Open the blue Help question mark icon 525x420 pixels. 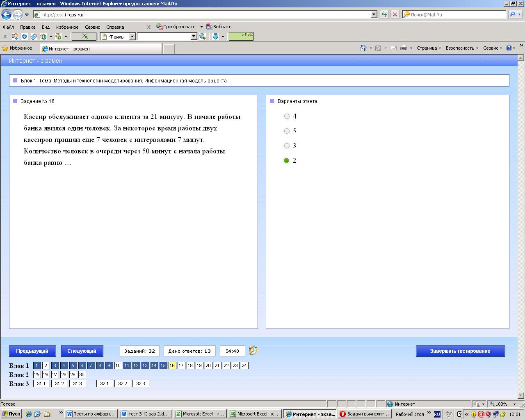509,48
